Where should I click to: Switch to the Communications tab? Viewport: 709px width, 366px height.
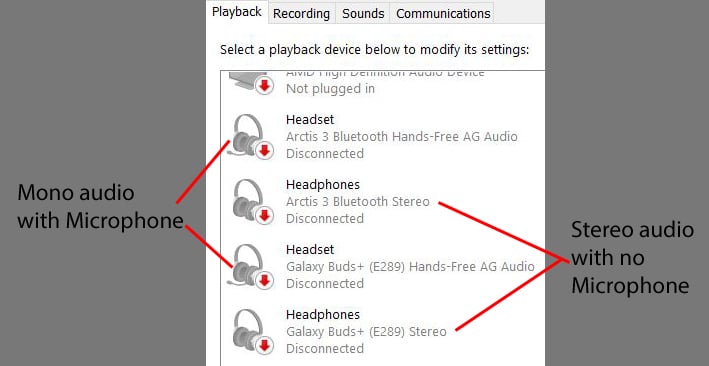coord(443,14)
